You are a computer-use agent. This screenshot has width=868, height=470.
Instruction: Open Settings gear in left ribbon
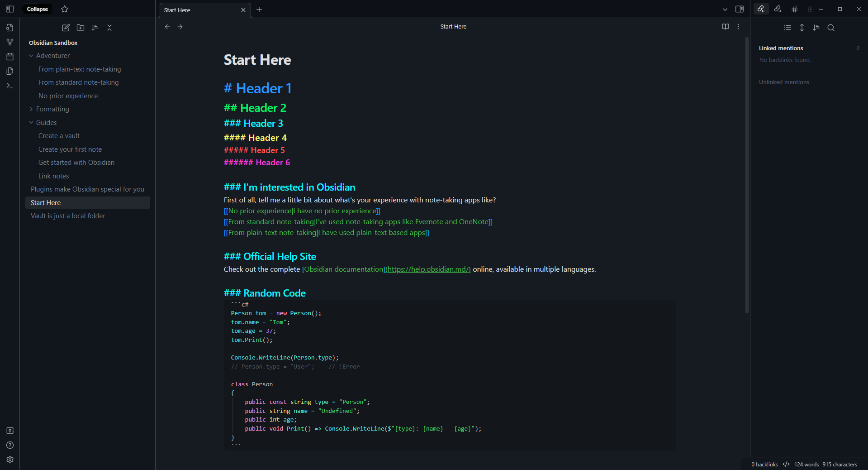(x=10, y=460)
